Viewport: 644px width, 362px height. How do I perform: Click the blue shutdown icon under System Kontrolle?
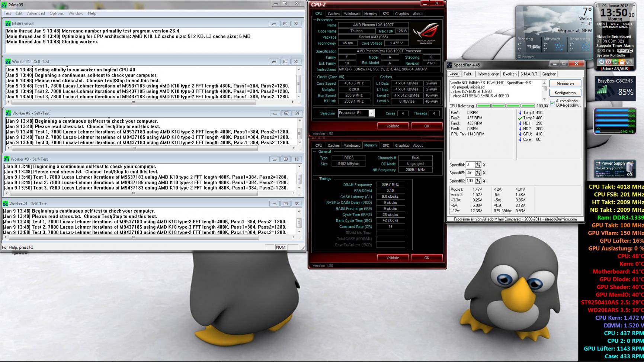602,62
